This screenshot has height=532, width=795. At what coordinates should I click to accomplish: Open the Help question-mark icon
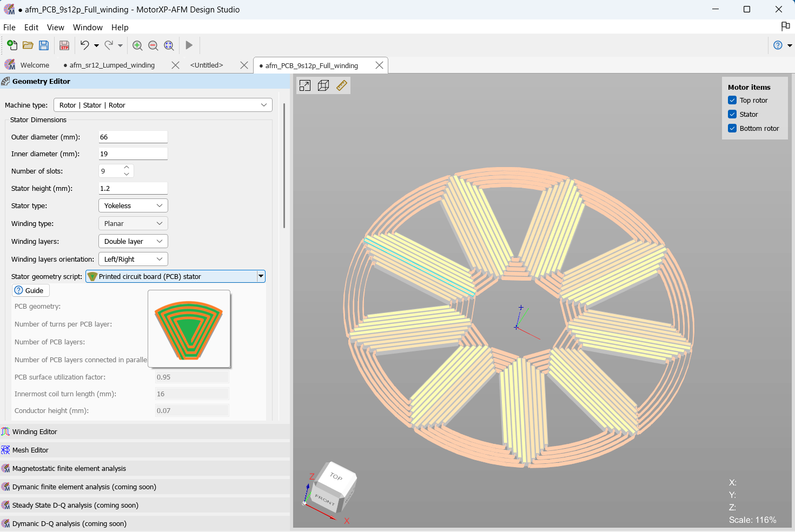click(777, 45)
